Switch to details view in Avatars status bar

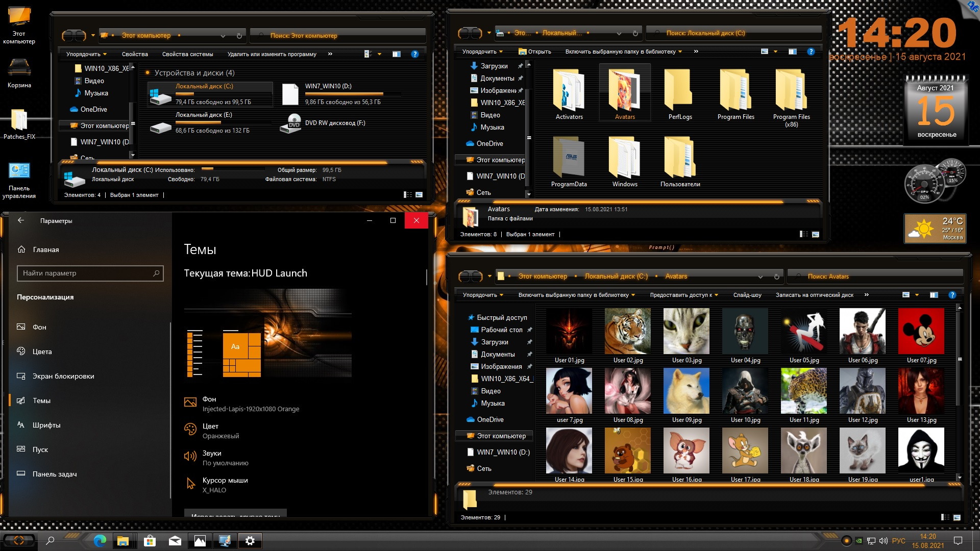click(945, 517)
